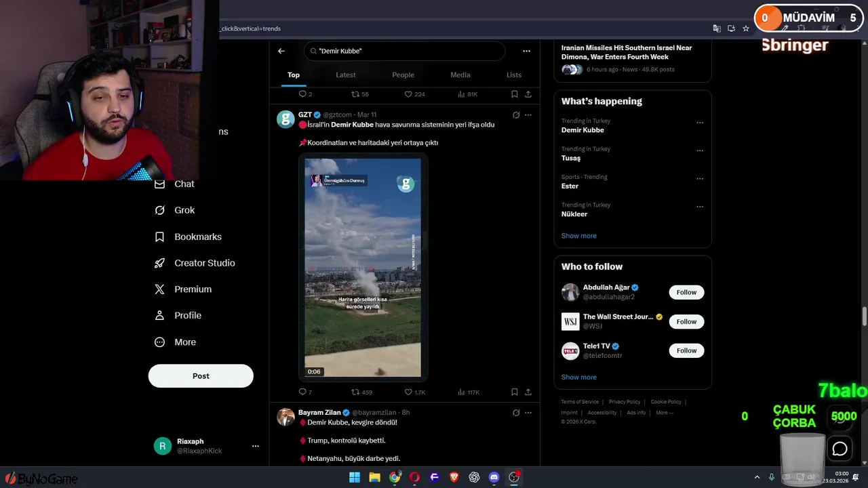The width and height of the screenshot is (868, 488).
Task: Open Bookmarks from the sidebar
Action: pyautogui.click(x=189, y=237)
